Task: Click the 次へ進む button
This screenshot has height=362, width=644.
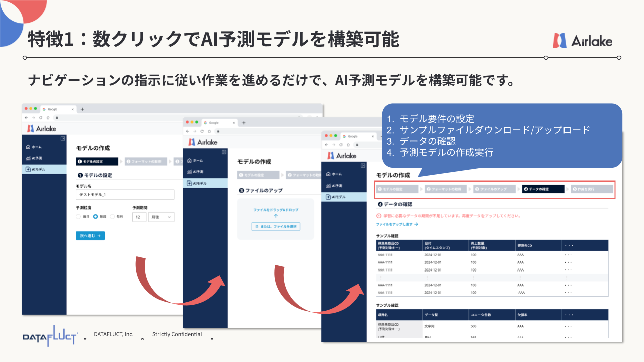Action: 91,235
